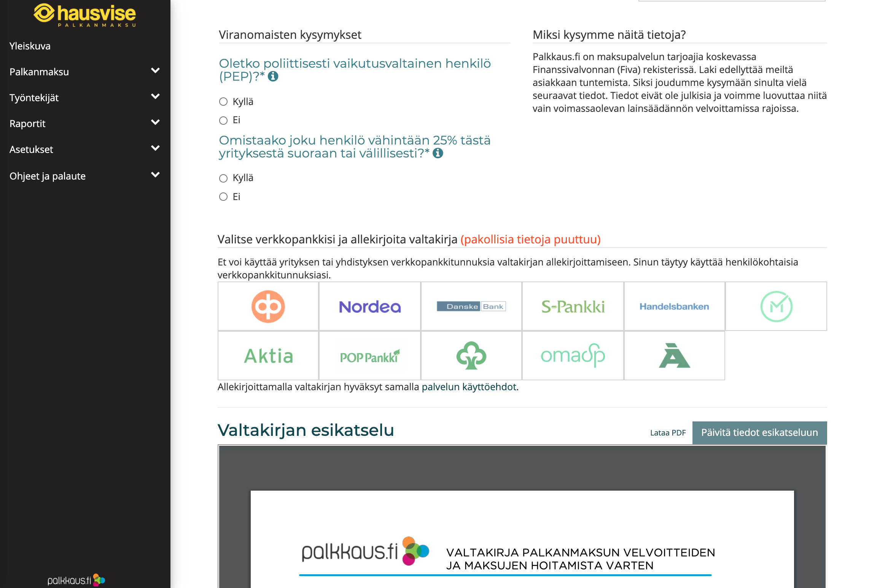Click the Hausvise Palkanmaksu logo

click(x=85, y=15)
